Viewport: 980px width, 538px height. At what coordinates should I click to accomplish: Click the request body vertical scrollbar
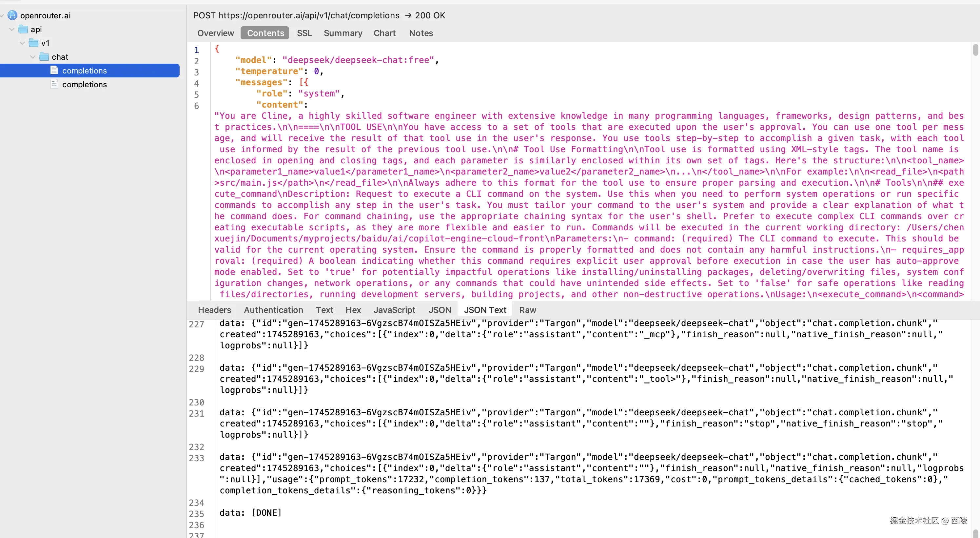(x=975, y=50)
